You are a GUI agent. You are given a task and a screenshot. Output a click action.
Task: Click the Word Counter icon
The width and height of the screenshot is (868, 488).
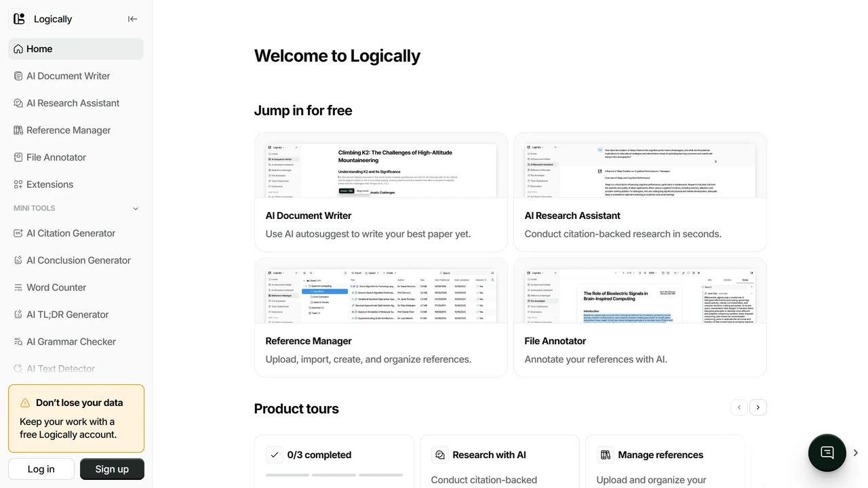pos(18,287)
